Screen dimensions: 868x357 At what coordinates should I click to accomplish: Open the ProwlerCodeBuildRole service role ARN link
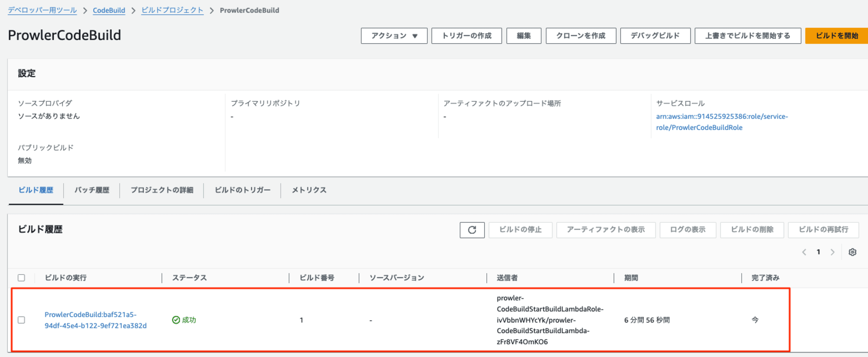pos(722,122)
